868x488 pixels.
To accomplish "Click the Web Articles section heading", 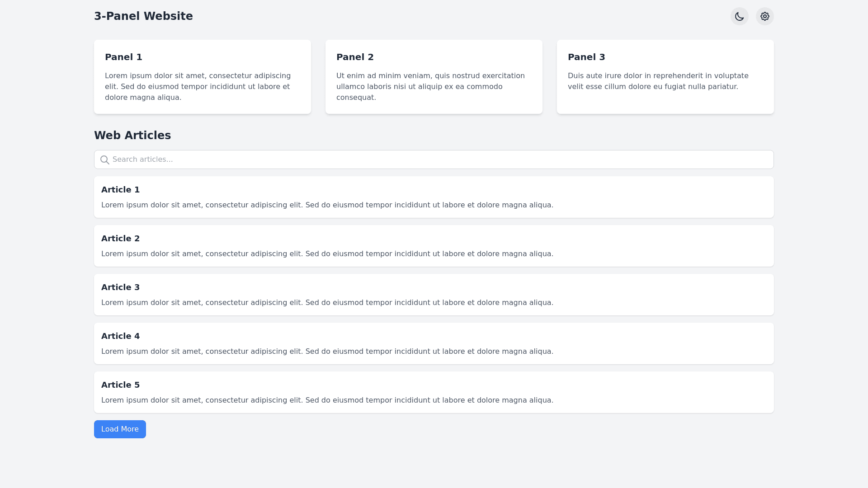I will click(x=132, y=136).
